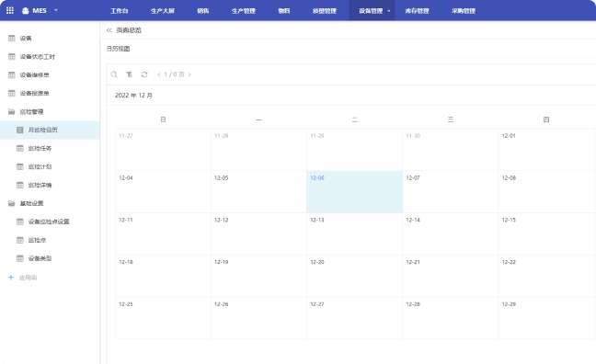
Task: Open 巡检详情 in the sidebar
Action: click(50, 185)
